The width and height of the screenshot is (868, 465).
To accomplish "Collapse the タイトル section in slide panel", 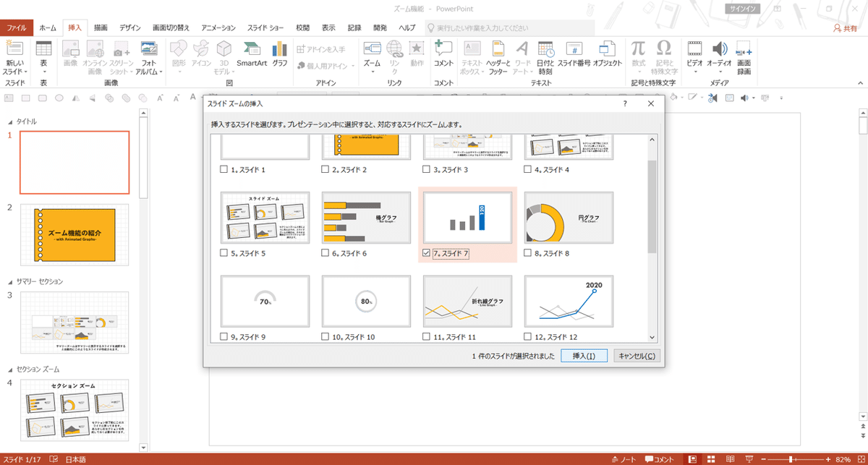I will click(x=9, y=121).
